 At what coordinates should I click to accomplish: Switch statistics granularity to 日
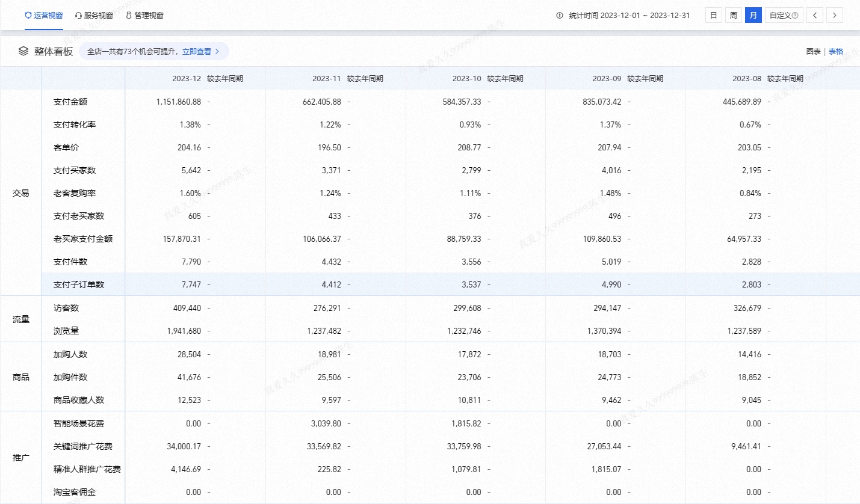[713, 16]
